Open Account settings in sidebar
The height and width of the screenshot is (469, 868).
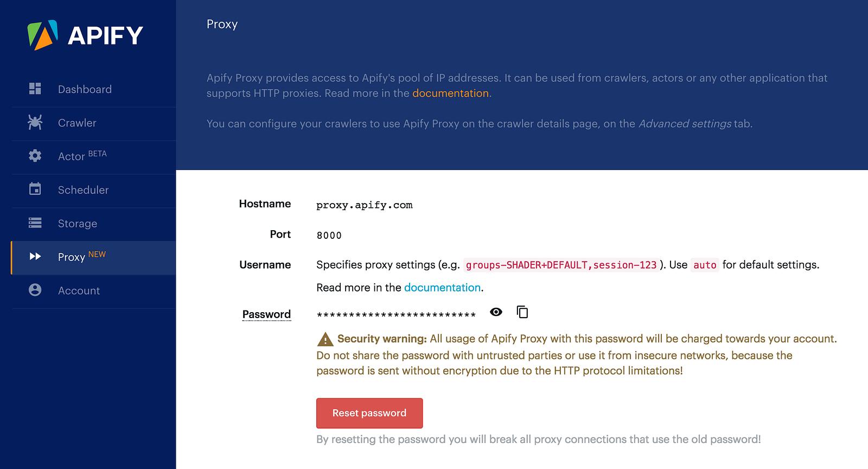[79, 291]
